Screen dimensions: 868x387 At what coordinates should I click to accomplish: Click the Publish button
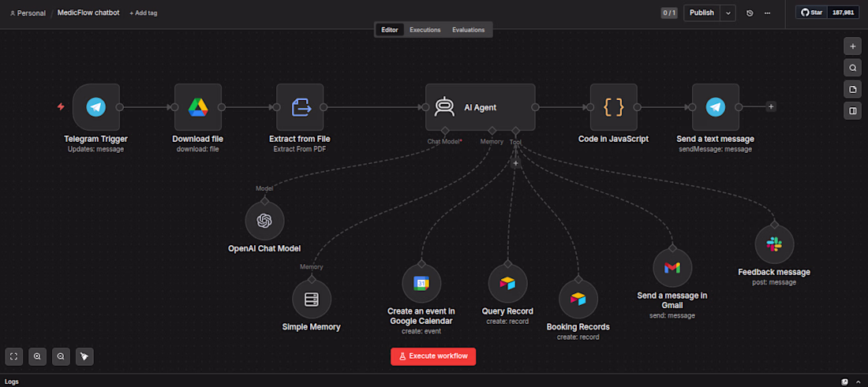click(702, 13)
